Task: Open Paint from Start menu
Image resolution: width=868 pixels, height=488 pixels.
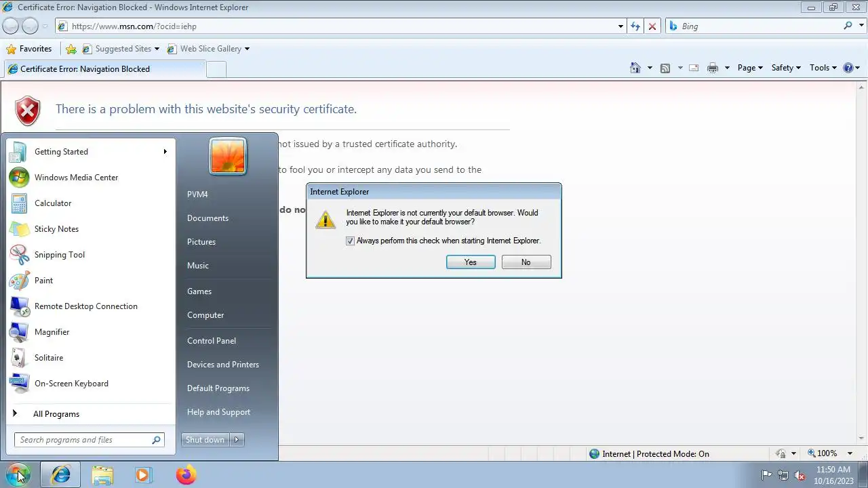Action: coord(90,281)
